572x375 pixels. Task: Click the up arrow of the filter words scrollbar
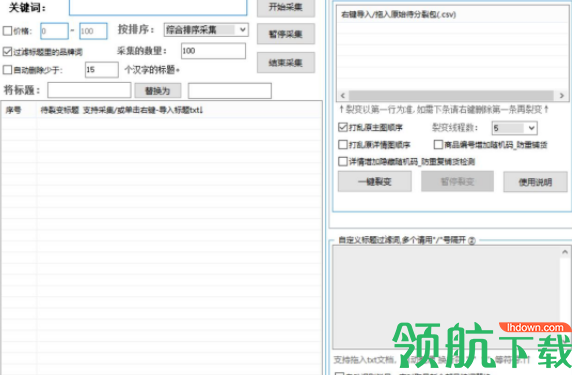[x=565, y=252]
